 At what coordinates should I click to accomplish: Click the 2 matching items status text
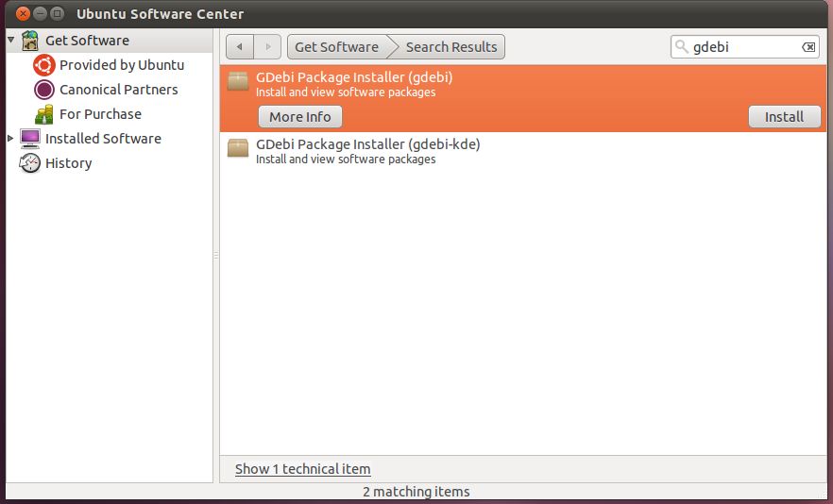point(416,492)
